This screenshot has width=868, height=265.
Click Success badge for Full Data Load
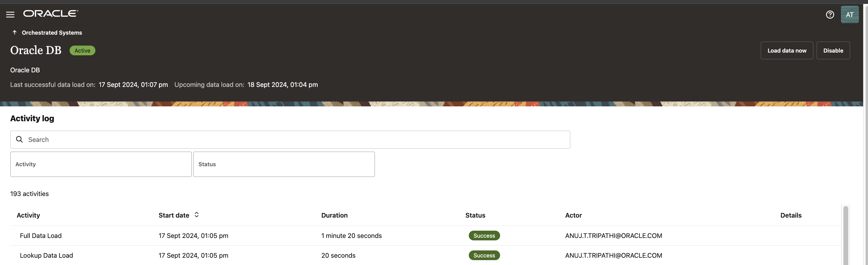click(484, 236)
